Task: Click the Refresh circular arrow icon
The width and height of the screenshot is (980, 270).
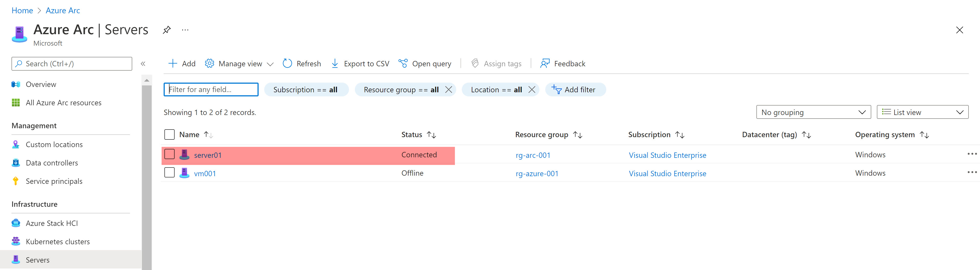Action: pyautogui.click(x=287, y=63)
